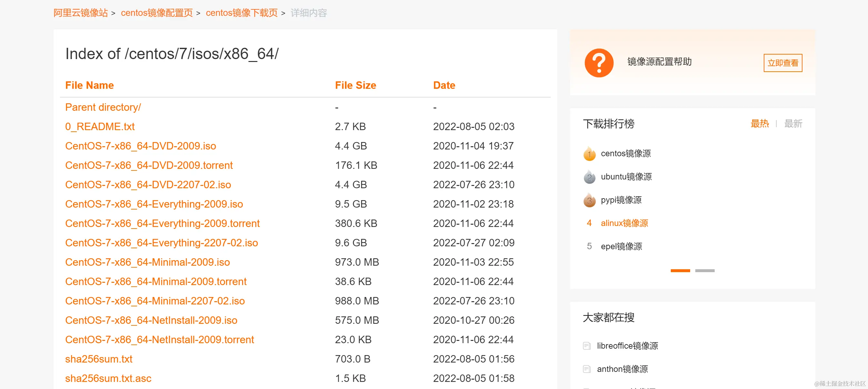This screenshot has height=389, width=868.
Task: Open alinux镜像源 in download ranking
Action: coord(624,223)
